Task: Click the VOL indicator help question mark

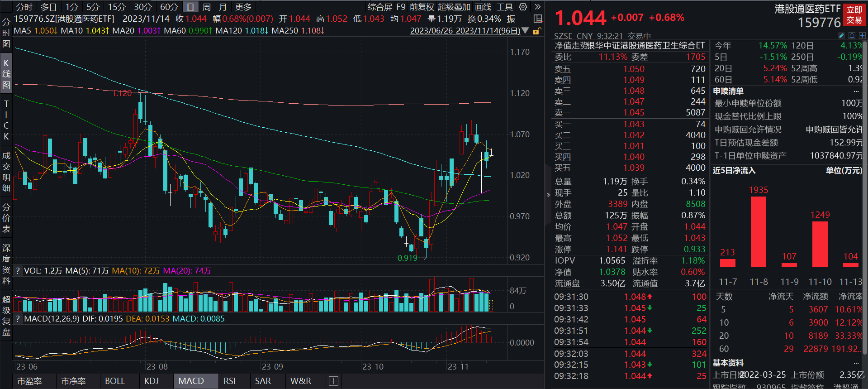Action: coord(18,271)
